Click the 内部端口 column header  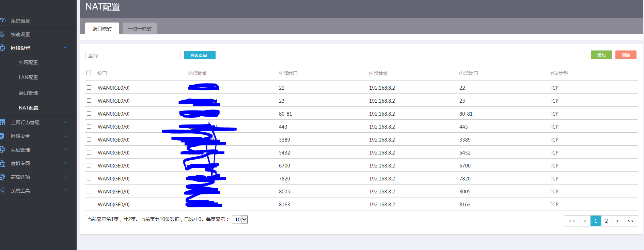469,73
